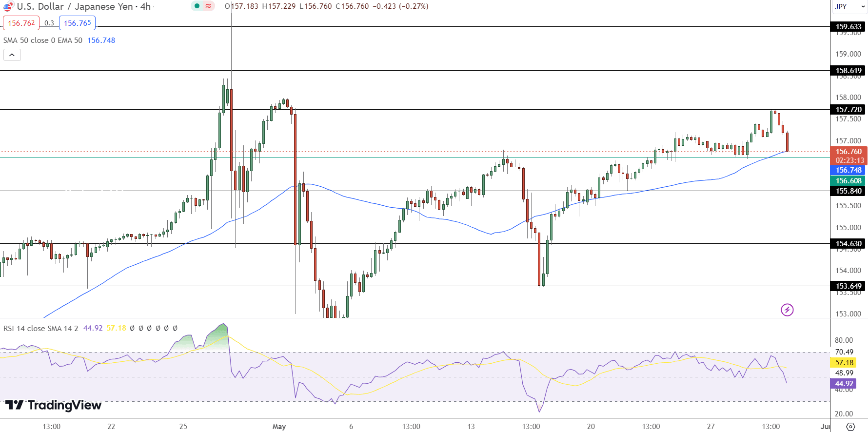Click the U.S. Dollar / Japanese Yen symbol title
The width and height of the screenshot is (868, 432).
(75, 6)
